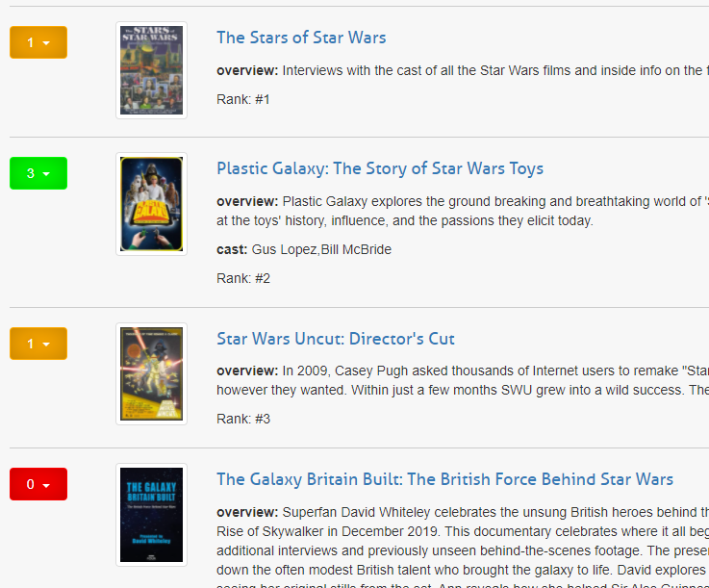Open Plastic Galaxy: The Story of Star Wars Toys link

(x=380, y=168)
